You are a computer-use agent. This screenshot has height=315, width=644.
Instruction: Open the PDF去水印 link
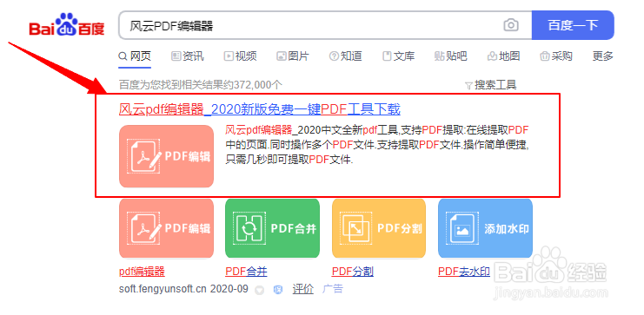point(464,272)
